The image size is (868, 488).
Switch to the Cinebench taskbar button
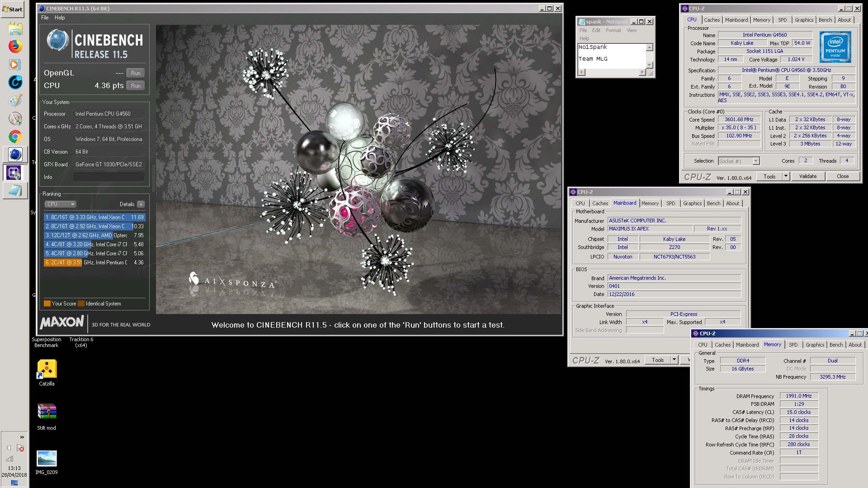coord(15,155)
